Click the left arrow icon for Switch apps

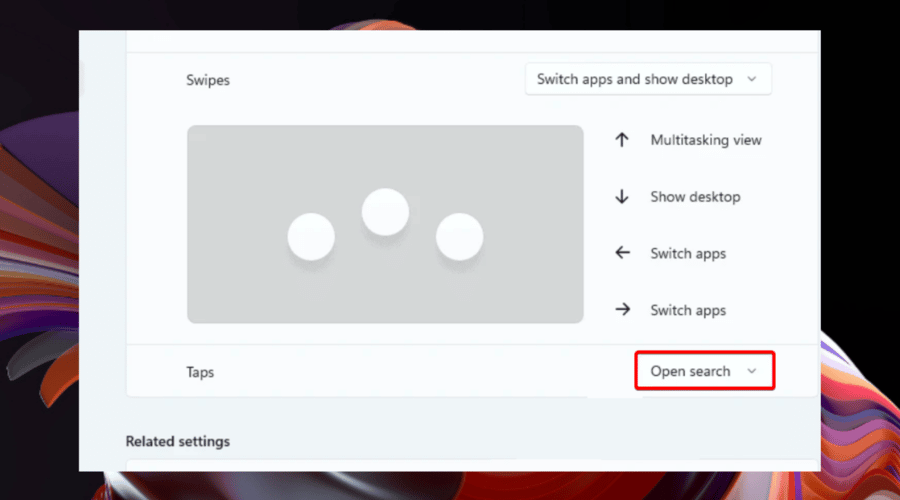pos(622,253)
